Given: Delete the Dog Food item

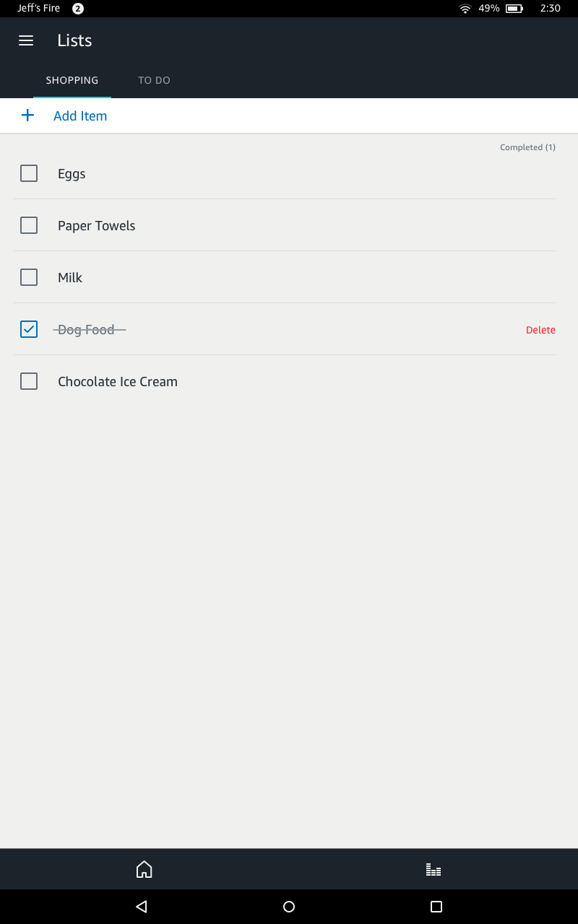Looking at the screenshot, I should pos(540,329).
